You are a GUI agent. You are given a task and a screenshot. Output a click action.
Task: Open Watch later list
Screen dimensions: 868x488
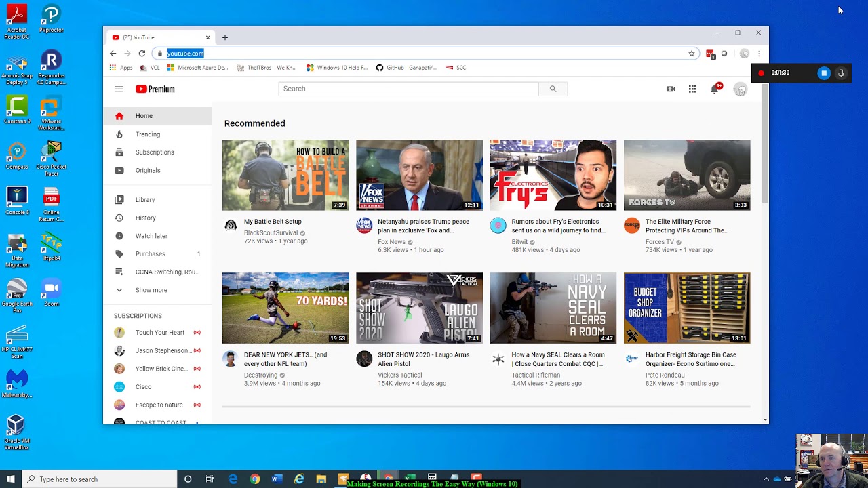click(157, 236)
